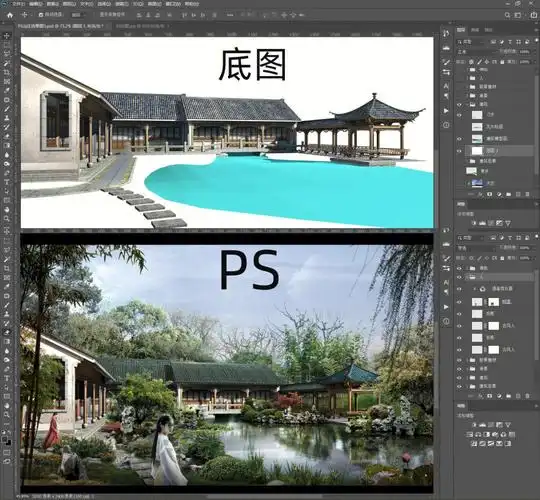540x500 pixels.
Task: Toggle Show Transform Controls option in options bar
Action: [x=112, y=15]
